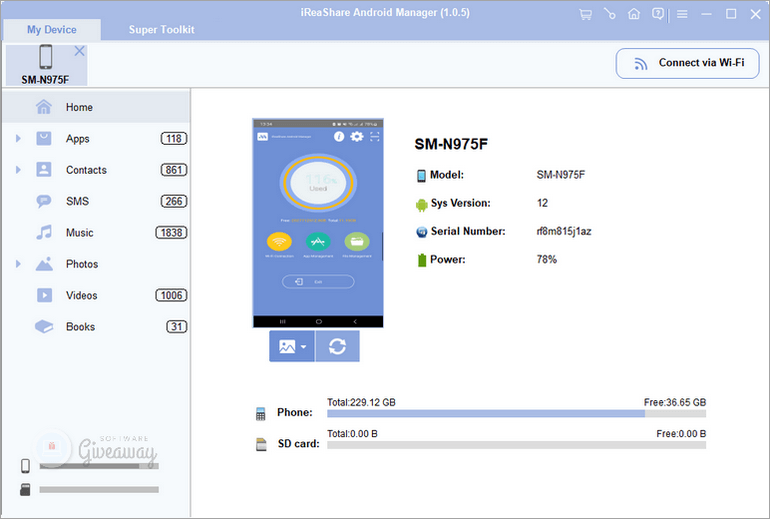The height and width of the screenshot is (519, 770).
Task: Open the help question mark icon
Action: click(x=658, y=14)
